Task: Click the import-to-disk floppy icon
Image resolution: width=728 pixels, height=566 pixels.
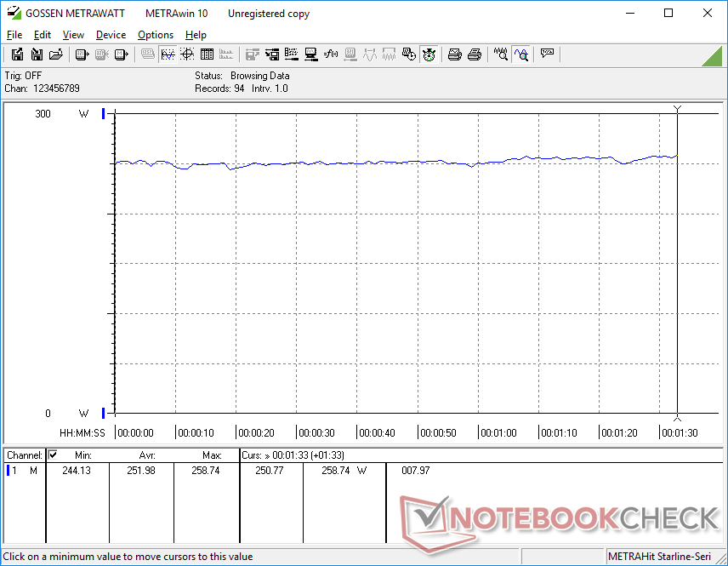Action: [37, 54]
